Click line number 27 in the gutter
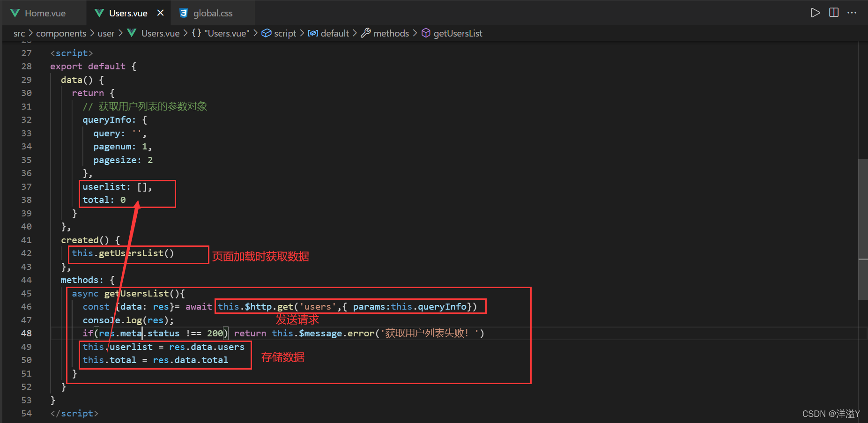Screen dimensions: 868x423 coord(26,53)
